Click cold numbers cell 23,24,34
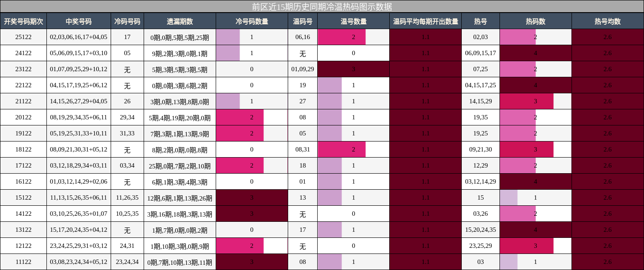The width and height of the screenshot is (644, 270). click(x=127, y=262)
